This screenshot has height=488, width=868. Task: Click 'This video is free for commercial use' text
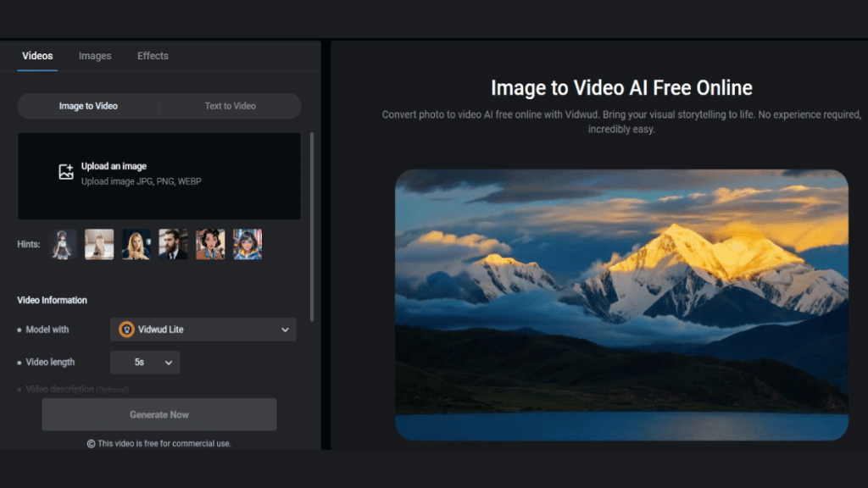click(x=164, y=444)
